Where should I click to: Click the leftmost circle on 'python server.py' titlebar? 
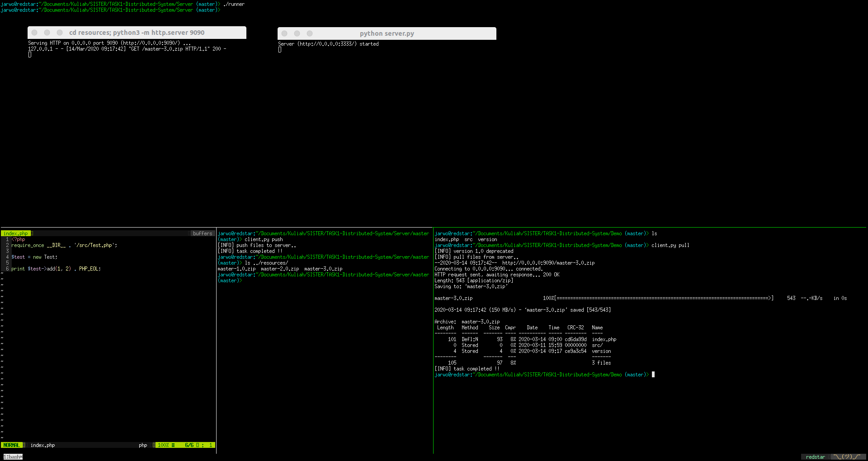[284, 33]
